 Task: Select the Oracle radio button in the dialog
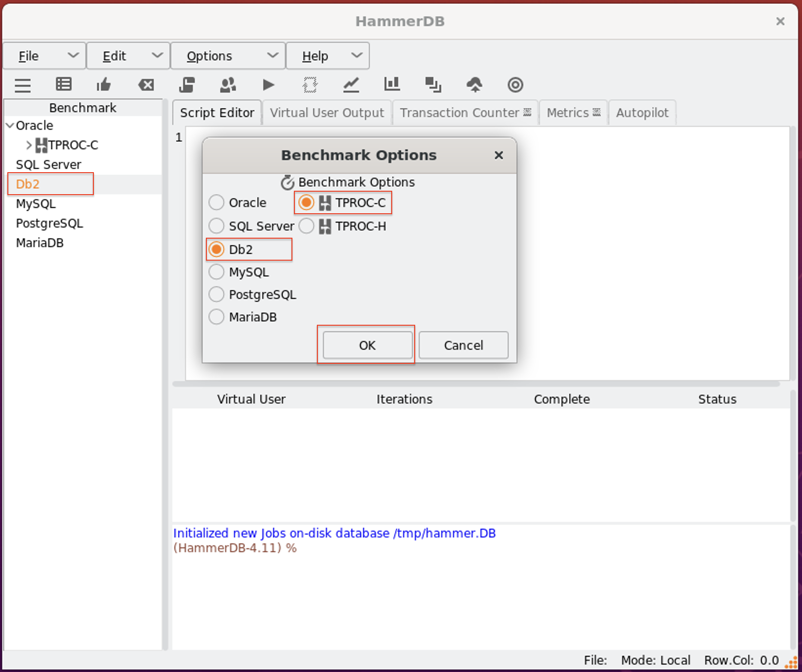tap(216, 202)
